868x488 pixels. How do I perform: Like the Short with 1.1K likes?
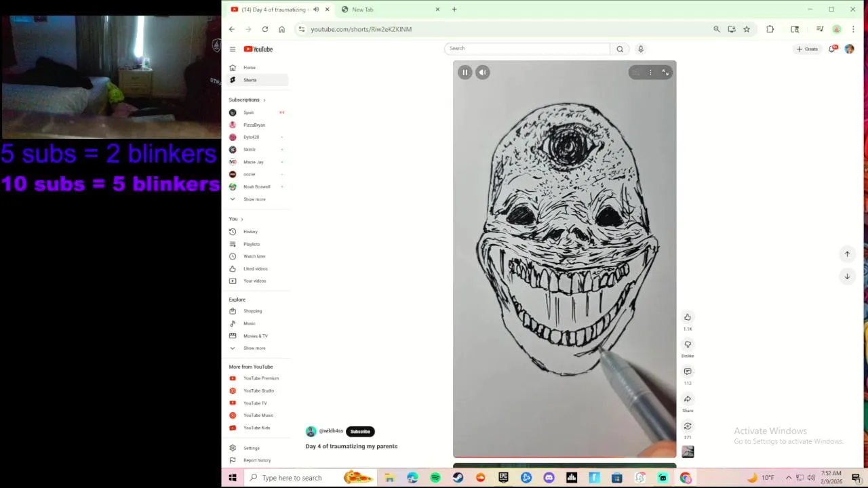point(688,317)
